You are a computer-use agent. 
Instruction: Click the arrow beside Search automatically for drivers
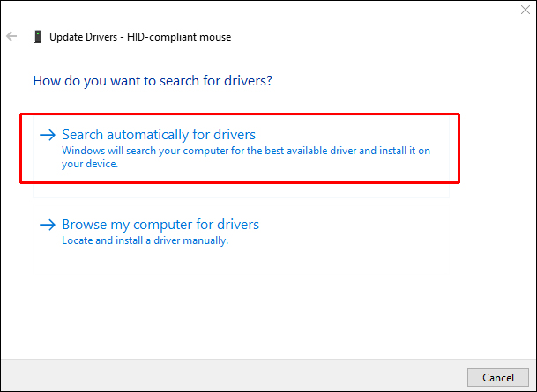tap(48, 135)
